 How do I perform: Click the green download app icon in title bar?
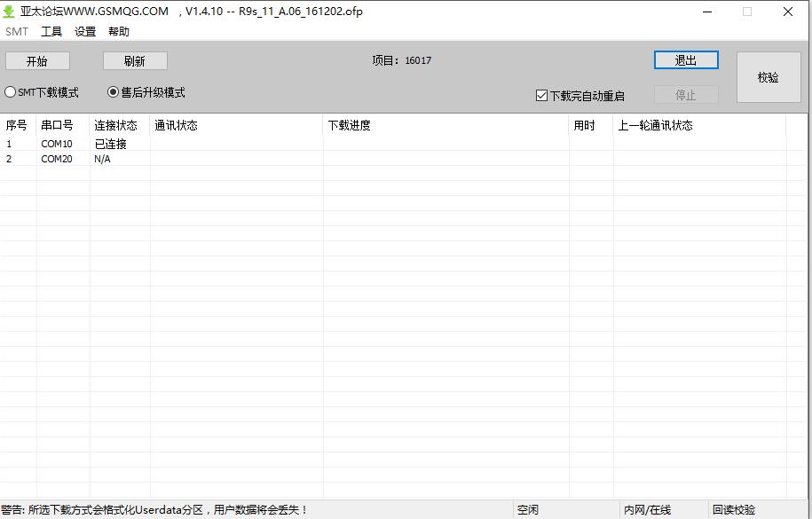click(x=10, y=12)
